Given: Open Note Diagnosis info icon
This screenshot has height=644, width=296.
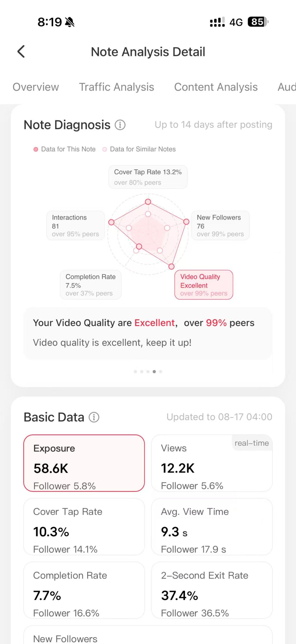Looking at the screenshot, I should pos(120,125).
